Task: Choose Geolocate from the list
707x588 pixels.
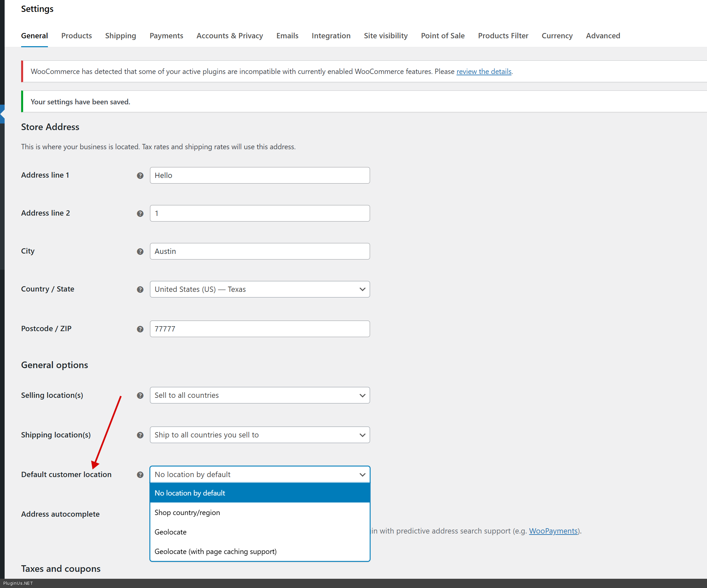Action: (x=170, y=532)
